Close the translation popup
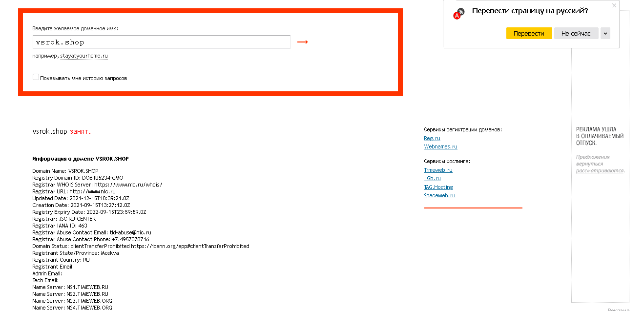 pos(614,5)
